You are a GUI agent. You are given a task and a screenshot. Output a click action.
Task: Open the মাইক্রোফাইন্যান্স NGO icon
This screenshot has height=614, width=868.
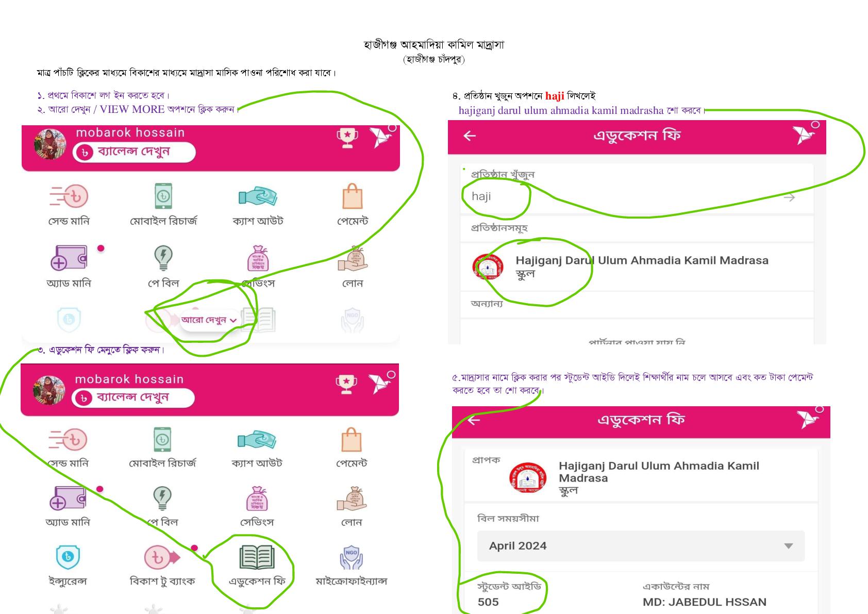(351, 557)
